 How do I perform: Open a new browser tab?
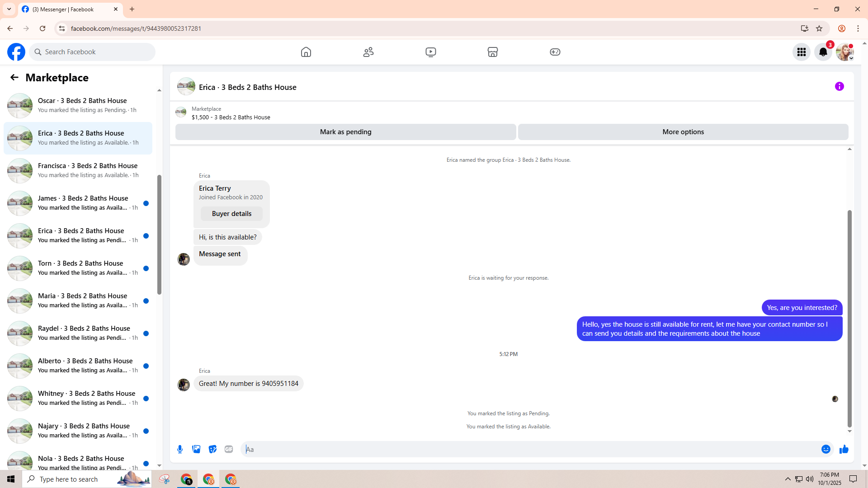tap(132, 9)
